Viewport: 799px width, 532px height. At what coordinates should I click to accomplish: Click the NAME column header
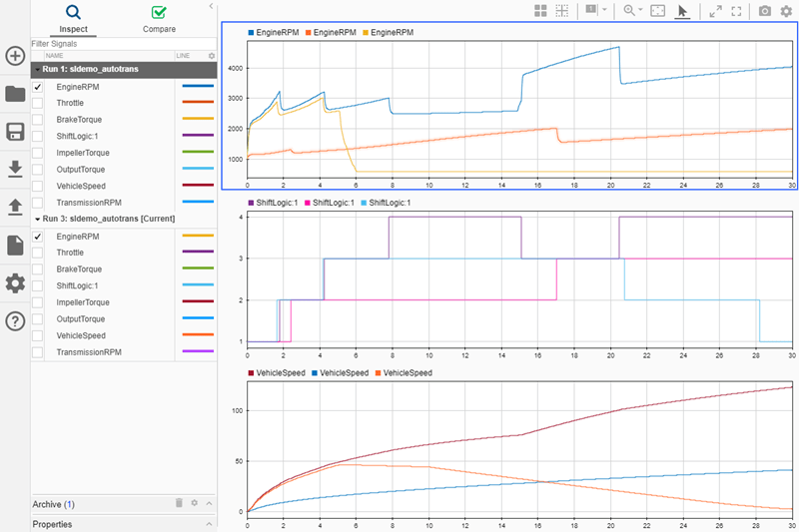[55, 56]
